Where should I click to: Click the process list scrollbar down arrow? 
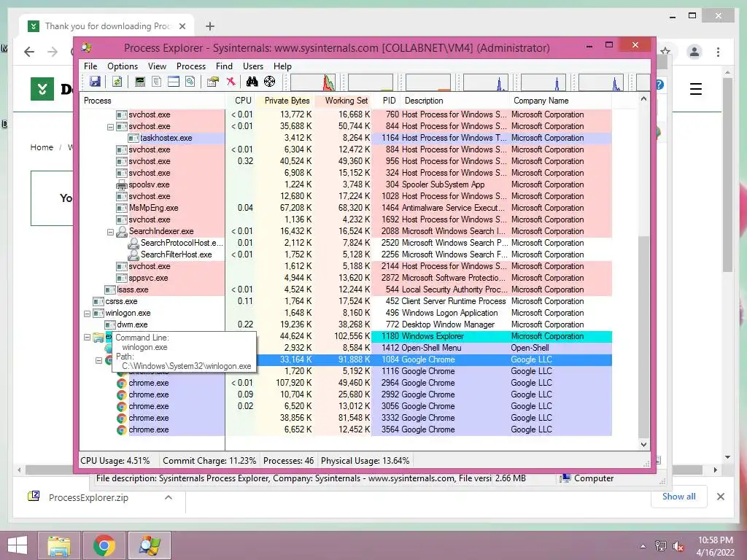point(643,445)
